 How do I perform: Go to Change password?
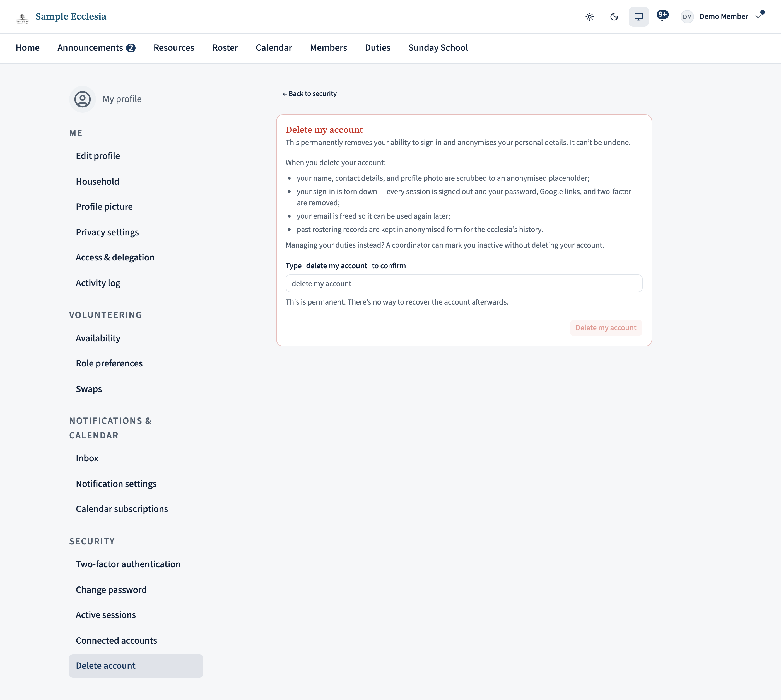pos(136,590)
